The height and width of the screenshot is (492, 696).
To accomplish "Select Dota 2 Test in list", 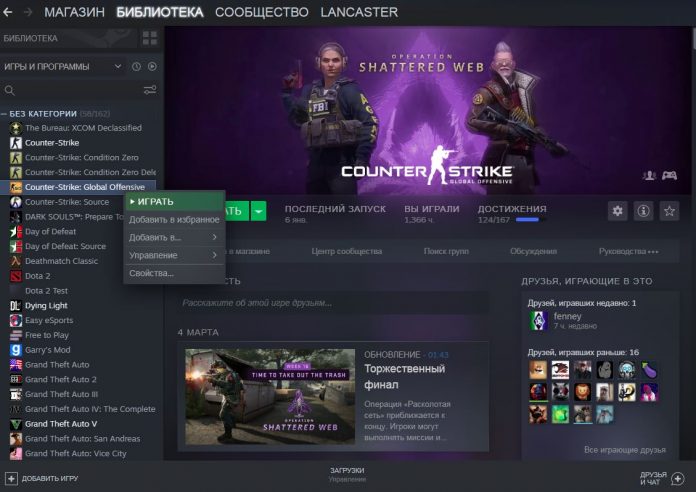I will pos(46,291).
